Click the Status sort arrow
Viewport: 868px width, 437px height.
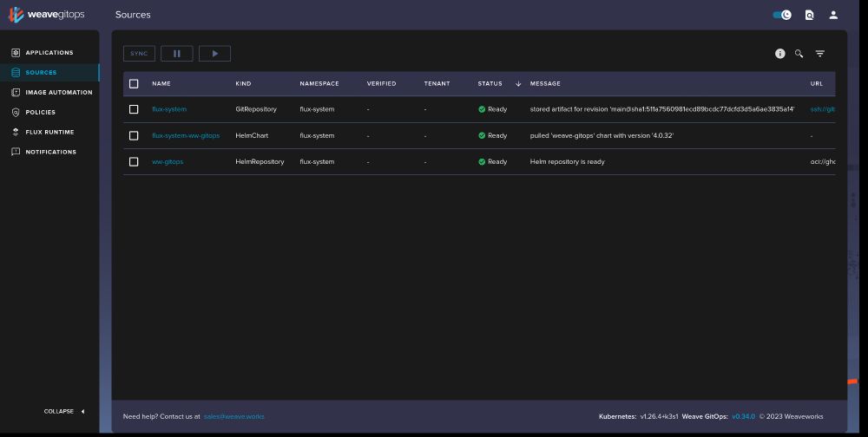518,83
